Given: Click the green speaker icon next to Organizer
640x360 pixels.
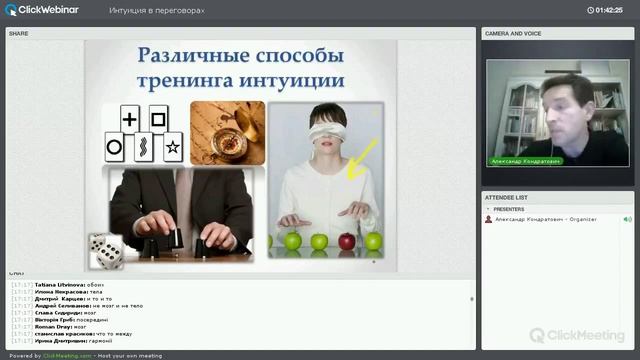Looking at the screenshot, I should click(x=627, y=219).
